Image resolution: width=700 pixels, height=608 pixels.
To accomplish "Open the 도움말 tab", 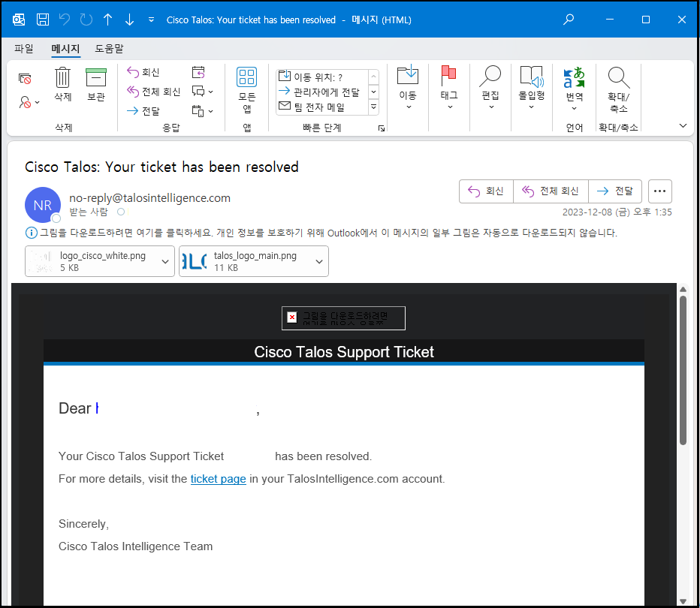I will [x=109, y=48].
